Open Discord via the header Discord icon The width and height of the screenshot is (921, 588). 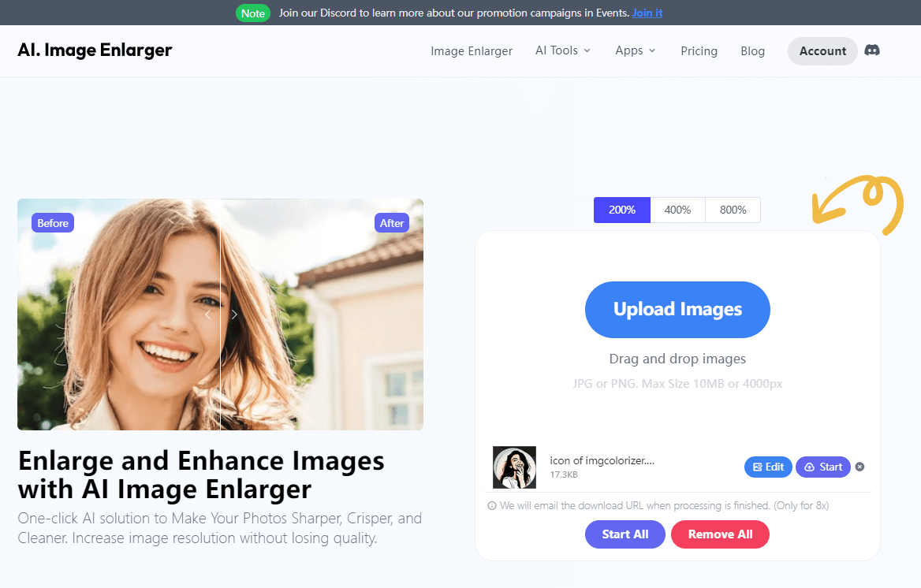click(x=872, y=50)
